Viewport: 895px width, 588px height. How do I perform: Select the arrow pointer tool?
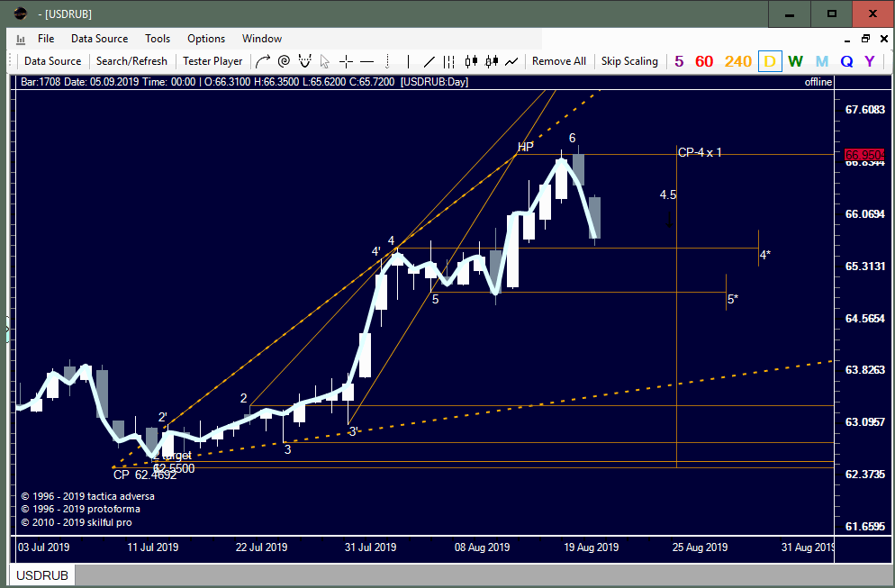point(326,61)
